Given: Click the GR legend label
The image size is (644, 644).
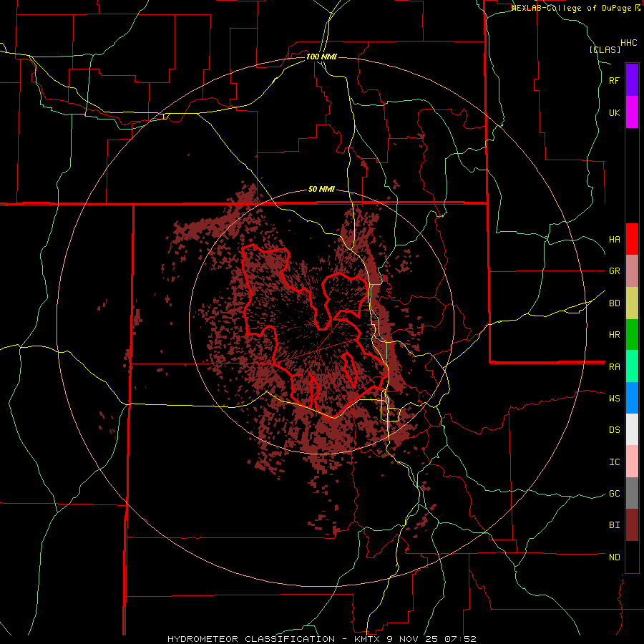Looking at the screenshot, I should click(x=615, y=270).
